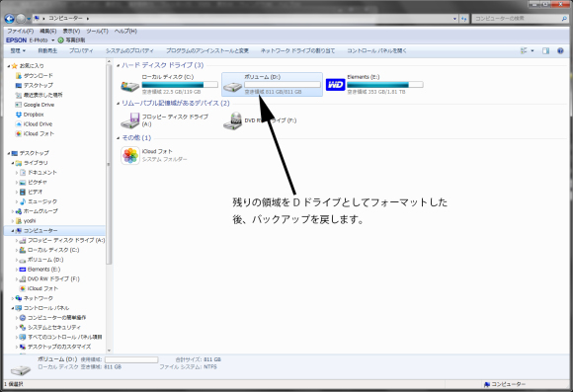Open the Organize dropdown in toolbar
The image size is (573, 392).
[18, 50]
